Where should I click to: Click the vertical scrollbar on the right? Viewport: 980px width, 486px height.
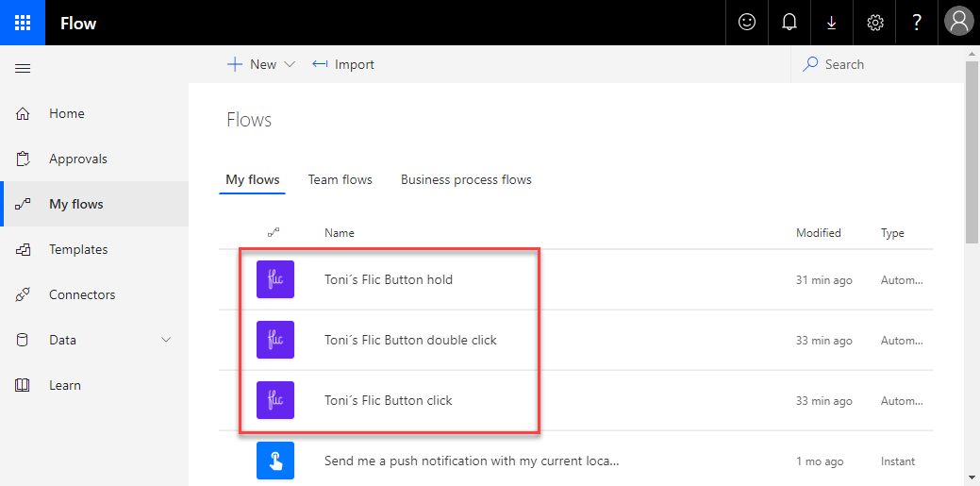(x=972, y=151)
